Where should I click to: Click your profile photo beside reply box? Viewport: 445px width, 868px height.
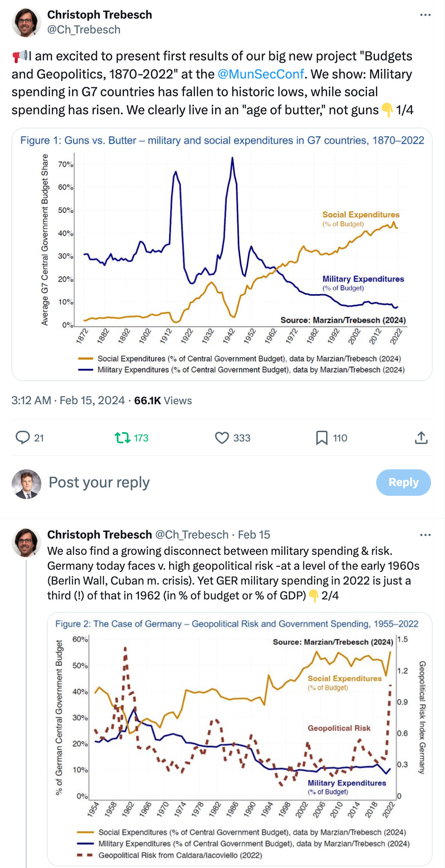click(26, 484)
